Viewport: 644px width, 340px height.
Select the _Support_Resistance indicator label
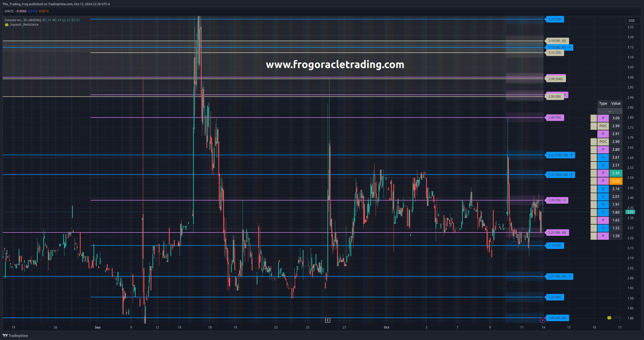[24, 25]
